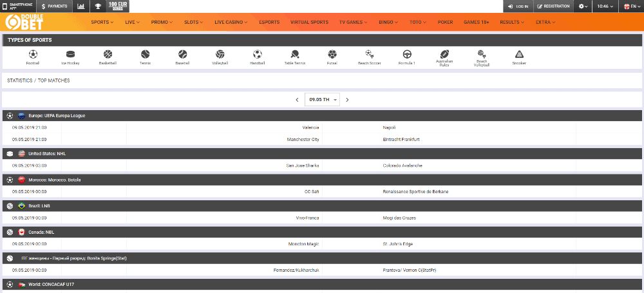Expand the Live Casino menu
Viewport: 644px width, 293px height.
(x=231, y=22)
